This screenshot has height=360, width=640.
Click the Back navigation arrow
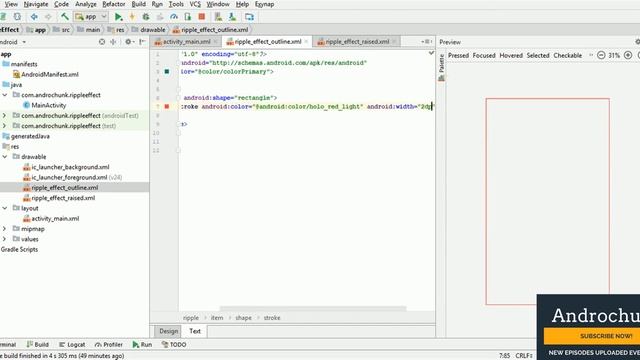tap(34, 17)
